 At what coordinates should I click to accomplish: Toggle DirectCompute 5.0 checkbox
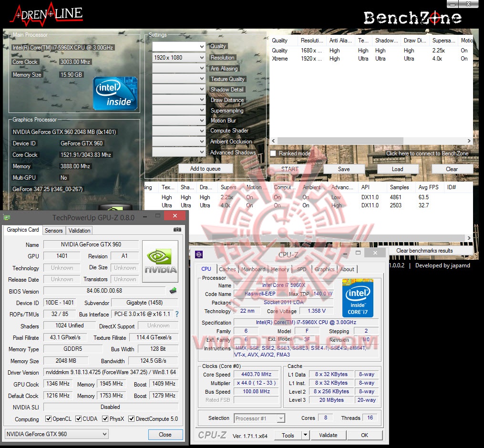coord(132,418)
